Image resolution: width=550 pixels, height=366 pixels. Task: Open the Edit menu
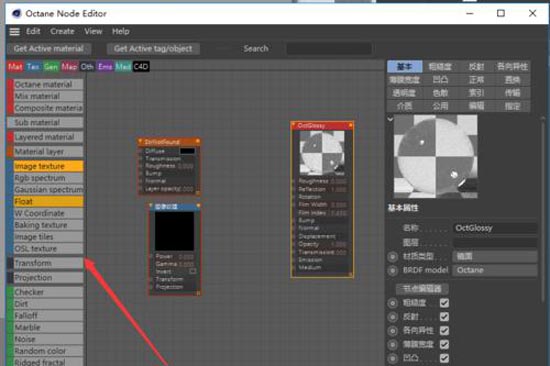coord(33,31)
